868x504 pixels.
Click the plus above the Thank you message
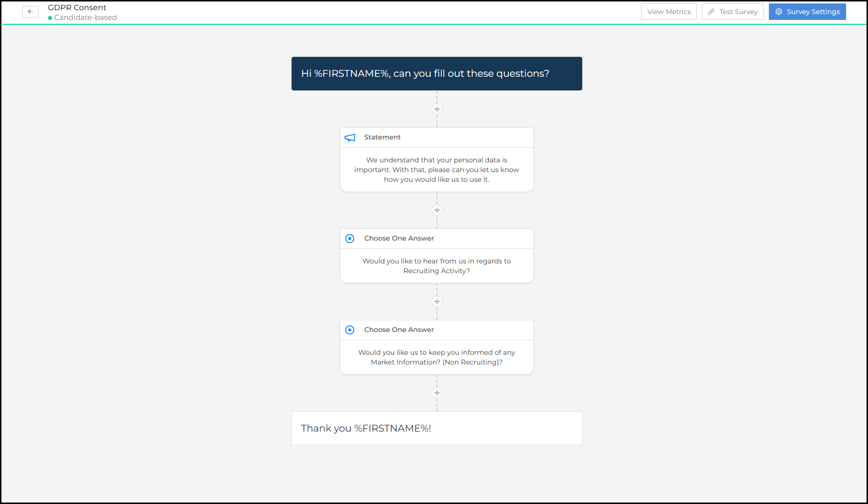click(437, 393)
